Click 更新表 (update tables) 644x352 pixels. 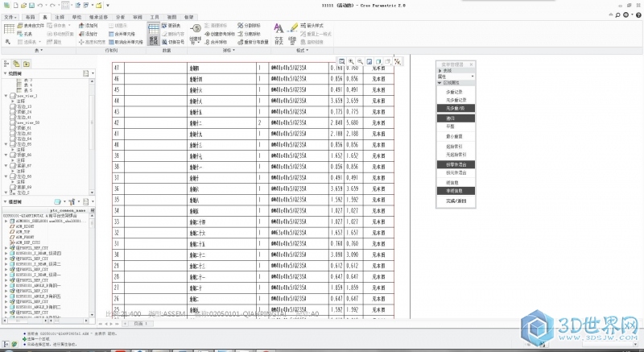pyautogui.click(x=171, y=26)
